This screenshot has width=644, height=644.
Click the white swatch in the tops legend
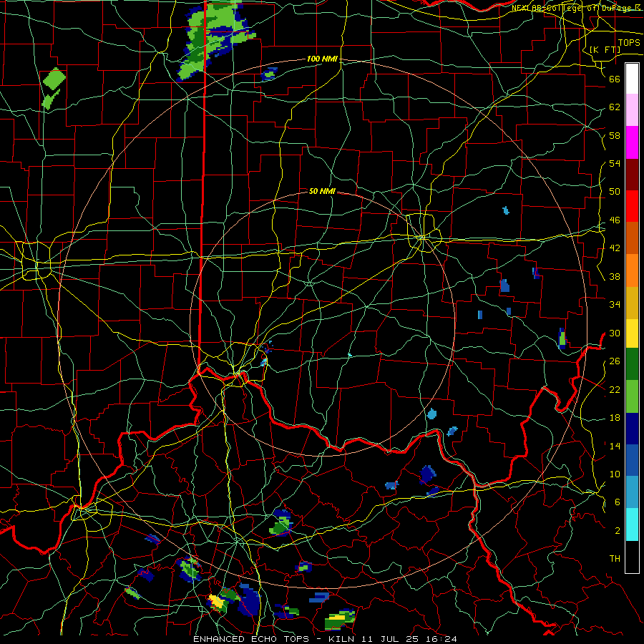click(x=632, y=79)
